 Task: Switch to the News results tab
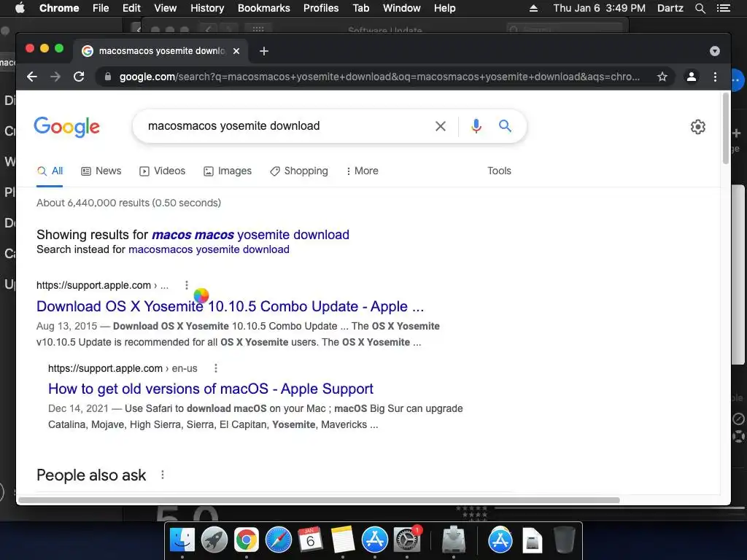pyautogui.click(x=101, y=171)
